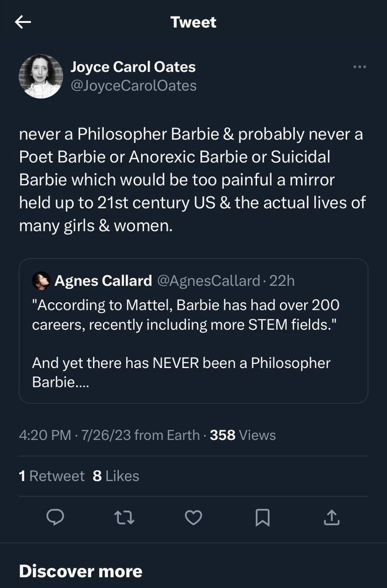
Task: Click the @AgnesCallard handle in quote
Action: coord(208,281)
